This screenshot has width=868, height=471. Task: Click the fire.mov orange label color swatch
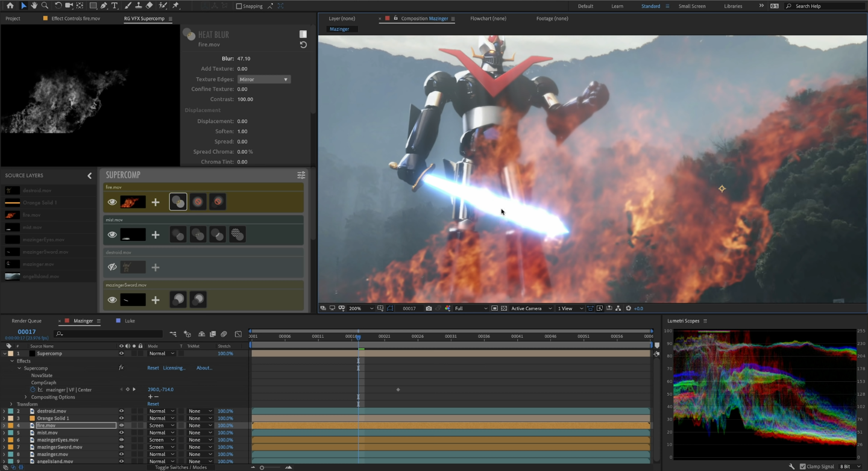(x=11, y=426)
